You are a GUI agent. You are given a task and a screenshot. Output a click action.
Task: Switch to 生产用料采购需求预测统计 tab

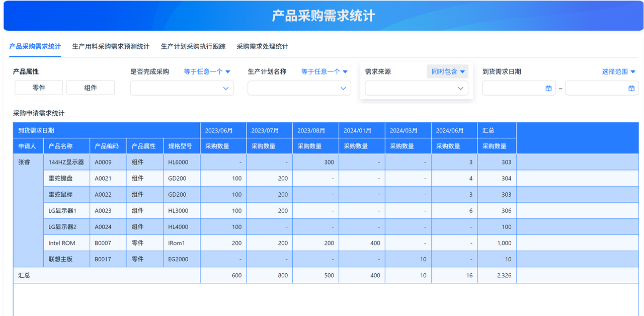(111, 46)
